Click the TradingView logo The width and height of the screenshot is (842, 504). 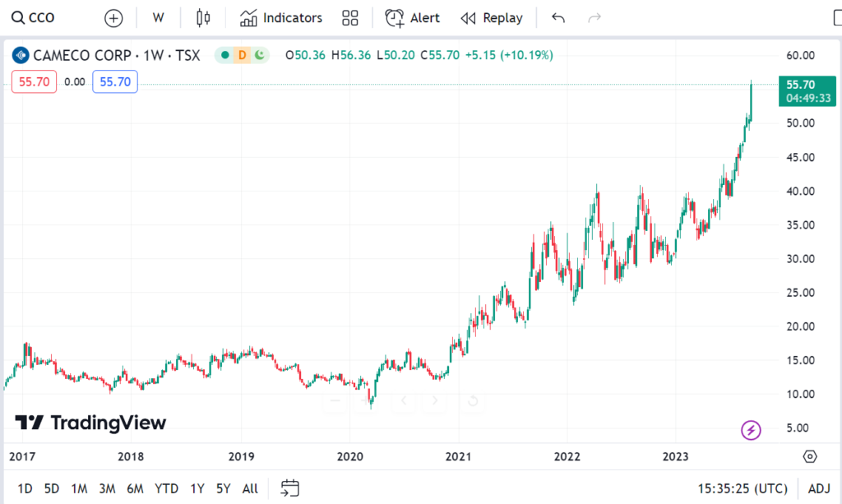tap(90, 423)
